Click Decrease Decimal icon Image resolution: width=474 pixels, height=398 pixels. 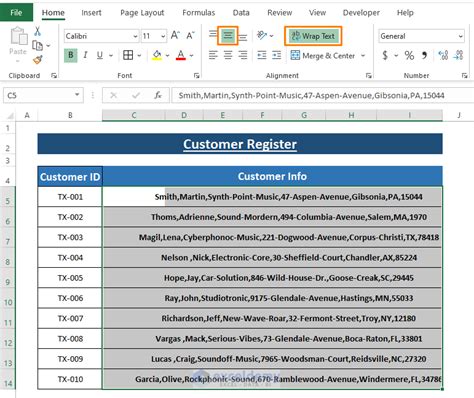click(458, 55)
